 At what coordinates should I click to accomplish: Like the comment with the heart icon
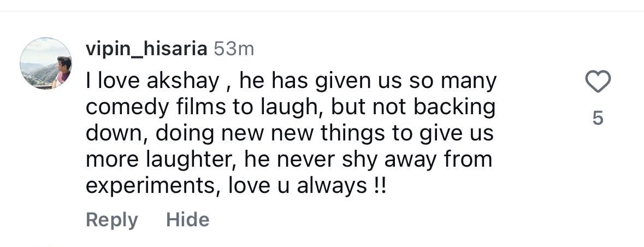[598, 81]
